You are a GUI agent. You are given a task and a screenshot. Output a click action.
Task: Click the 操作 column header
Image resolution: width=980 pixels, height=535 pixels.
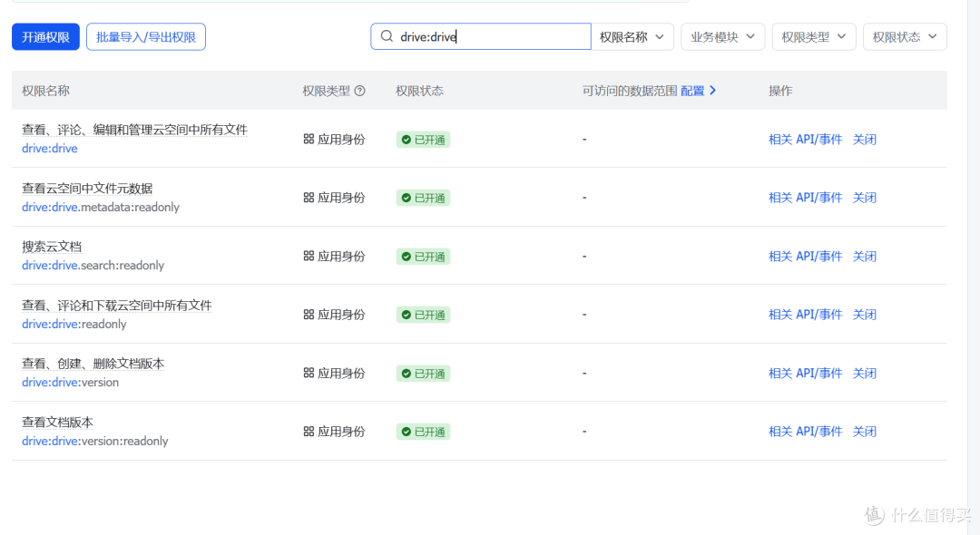click(x=780, y=92)
